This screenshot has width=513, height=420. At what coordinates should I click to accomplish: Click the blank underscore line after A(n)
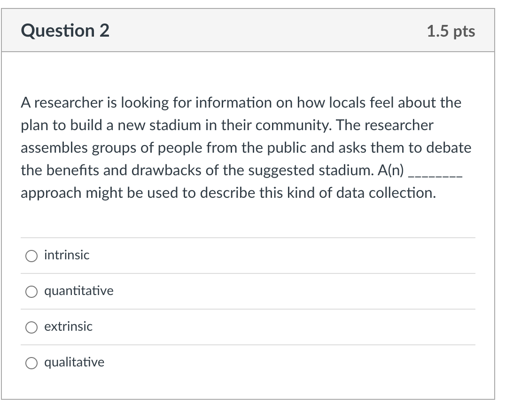coord(436,171)
